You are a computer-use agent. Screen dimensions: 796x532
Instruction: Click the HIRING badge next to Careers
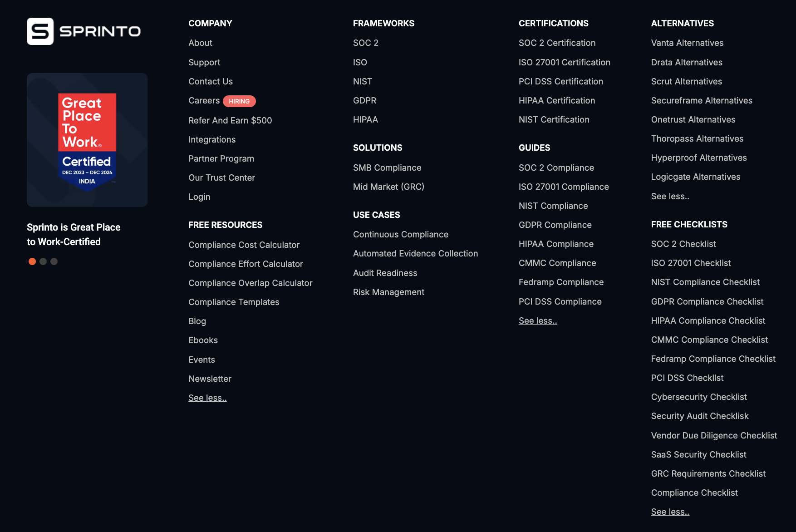[x=239, y=101]
